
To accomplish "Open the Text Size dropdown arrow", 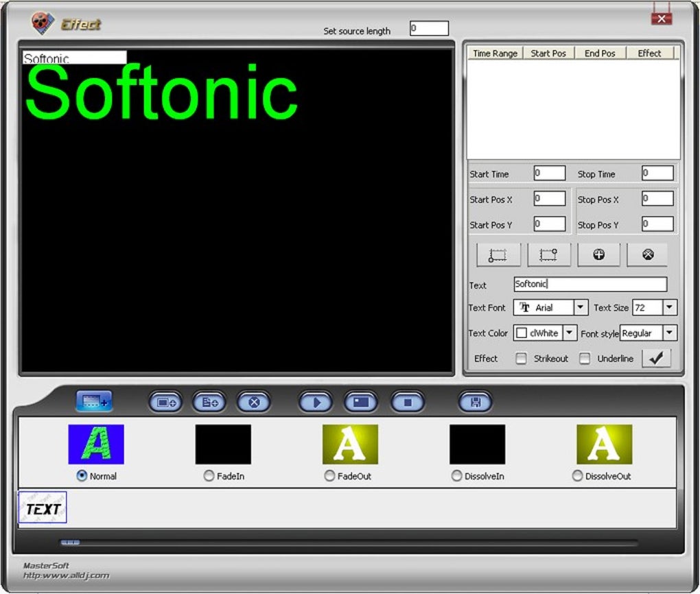I will (669, 307).
